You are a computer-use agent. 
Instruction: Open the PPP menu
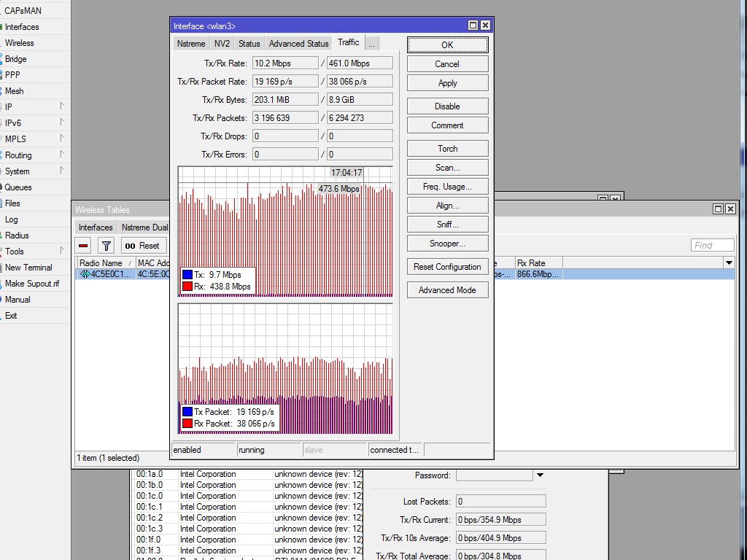[x=12, y=75]
